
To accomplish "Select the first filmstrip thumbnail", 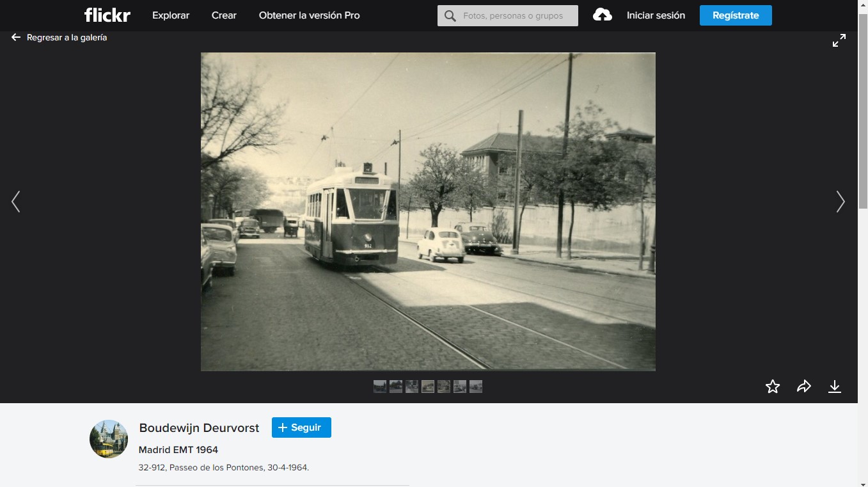I will click(380, 387).
